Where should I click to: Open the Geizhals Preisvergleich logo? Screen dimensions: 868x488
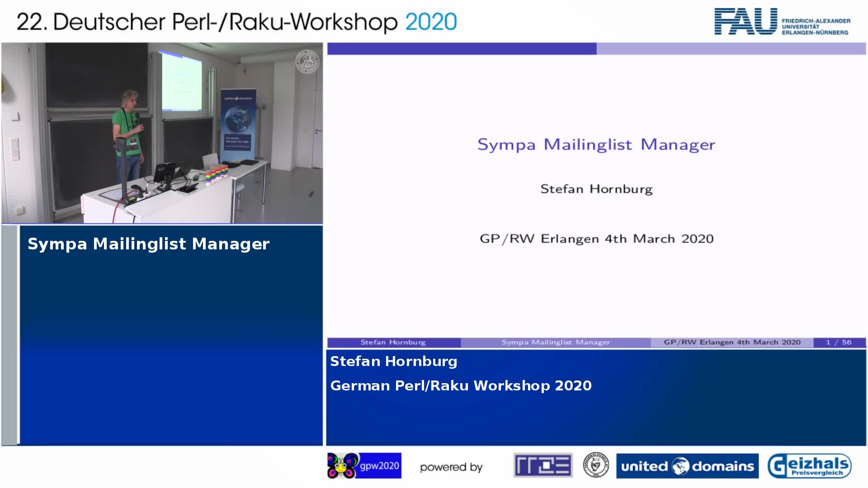pyautogui.click(x=809, y=466)
